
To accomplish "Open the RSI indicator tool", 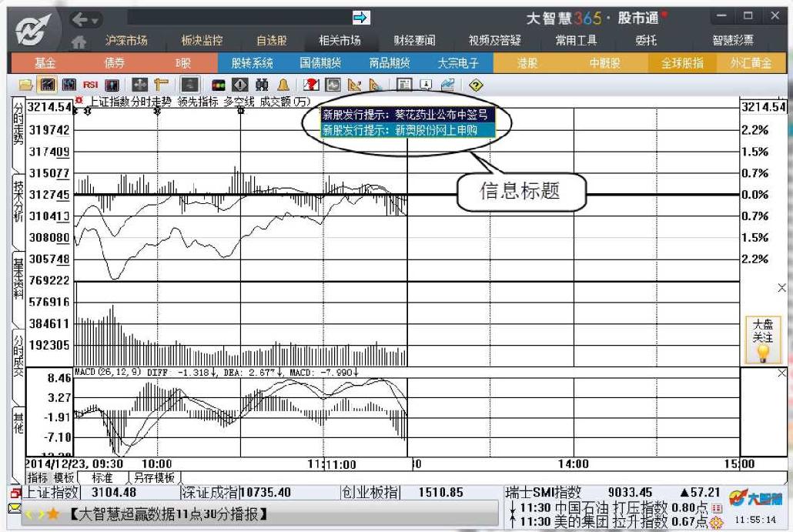I will click(91, 85).
